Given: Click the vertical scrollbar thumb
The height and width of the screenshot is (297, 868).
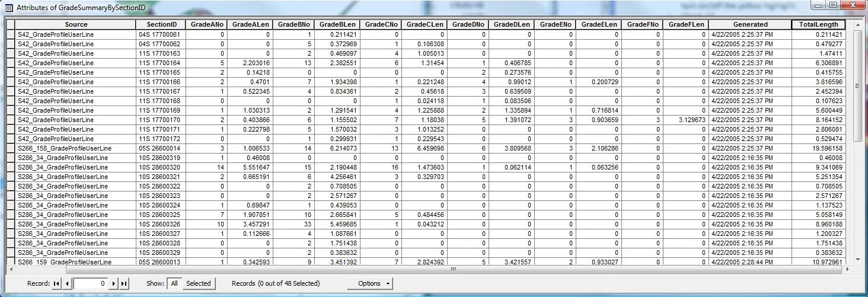Looking at the screenshot, I should pyautogui.click(x=857, y=86).
